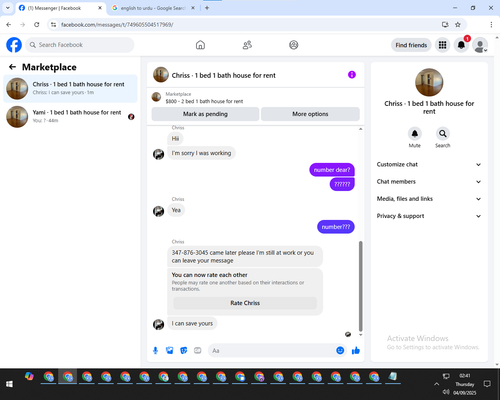
Task: Click the '??????' sent message bubble
Action: click(342, 184)
